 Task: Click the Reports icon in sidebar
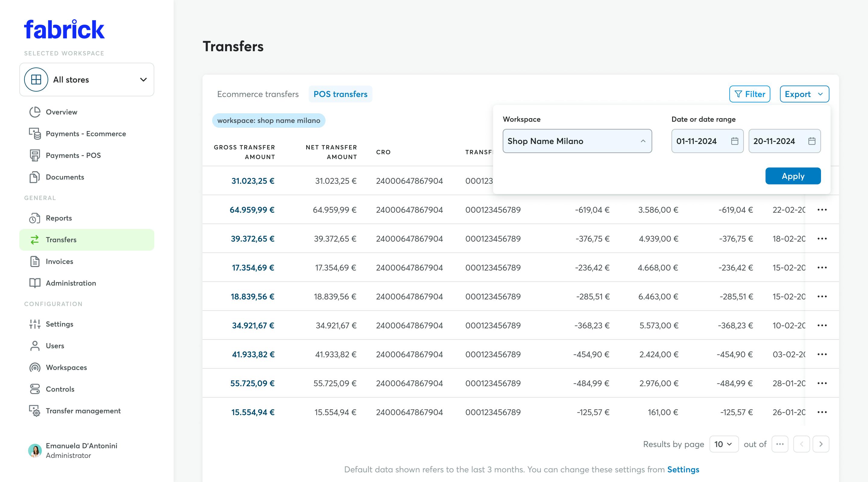tap(35, 218)
